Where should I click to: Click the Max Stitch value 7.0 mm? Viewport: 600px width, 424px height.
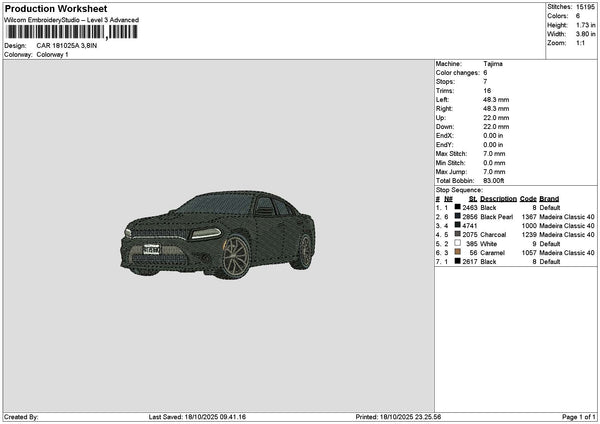pyautogui.click(x=494, y=154)
